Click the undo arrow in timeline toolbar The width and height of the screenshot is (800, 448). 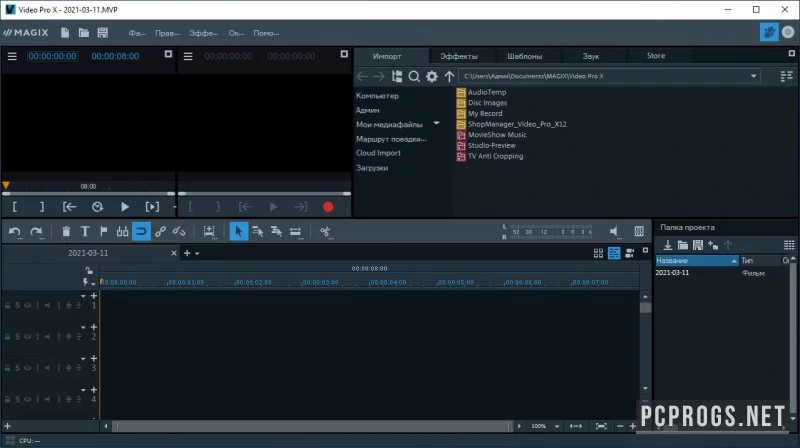tap(14, 232)
